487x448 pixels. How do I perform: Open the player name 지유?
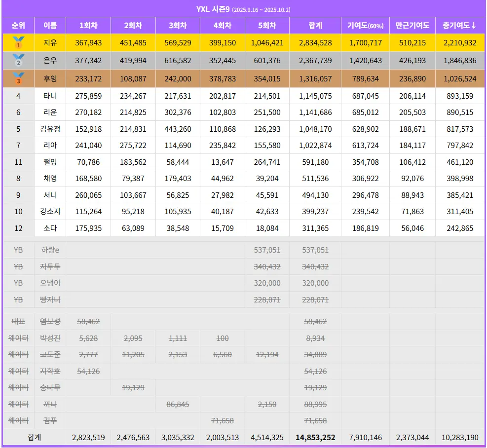click(x=50, y=43)
